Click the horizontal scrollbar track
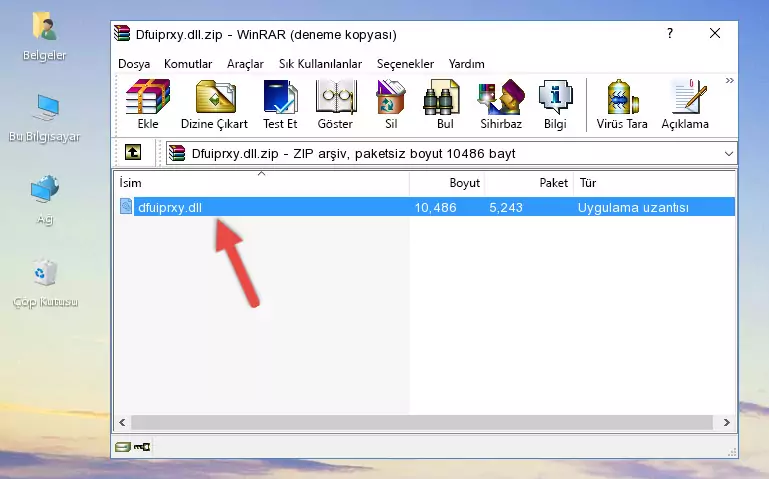Viewport: 769px width, 479px height. (422, 422)
